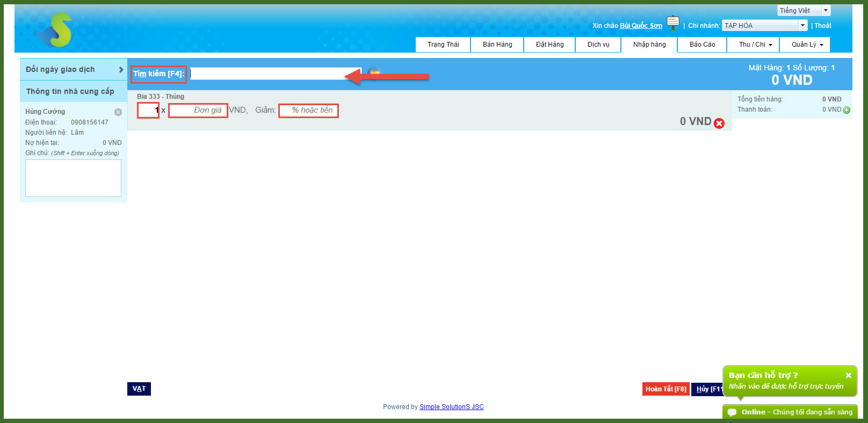The height and width of the screenshot is (423, 868).
Task: Add payment with green plus icon
Action: [847, 110]
